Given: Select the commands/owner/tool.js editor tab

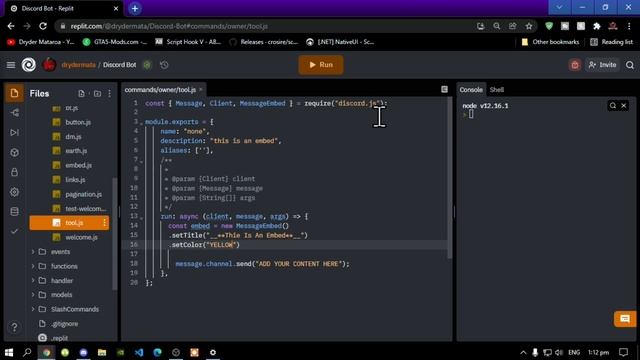Looking at the screenshot, I should point(160,89).
